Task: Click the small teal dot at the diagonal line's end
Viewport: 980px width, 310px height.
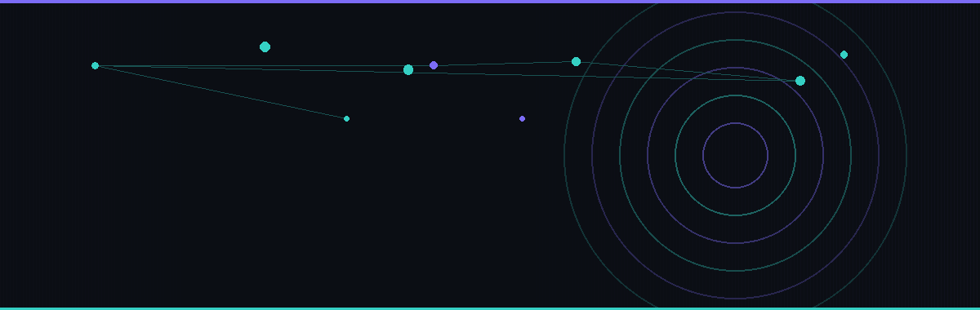Action: point(346,118)
